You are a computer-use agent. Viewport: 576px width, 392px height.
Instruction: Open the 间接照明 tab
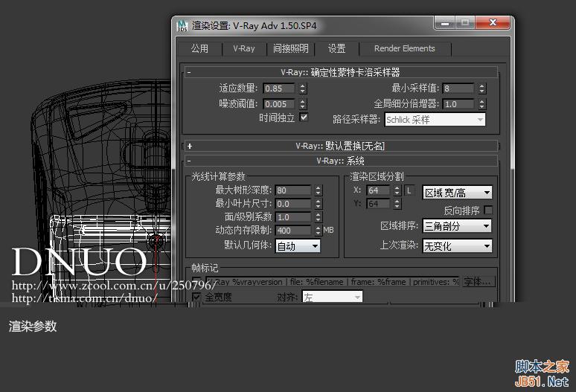[290, 48]
